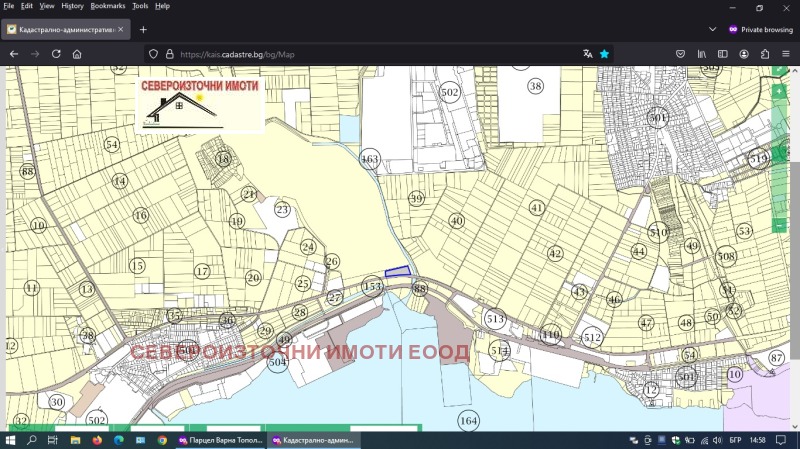Click cadastral district label 513
This screenshot has height=449, width=800.
click(495, 319)
